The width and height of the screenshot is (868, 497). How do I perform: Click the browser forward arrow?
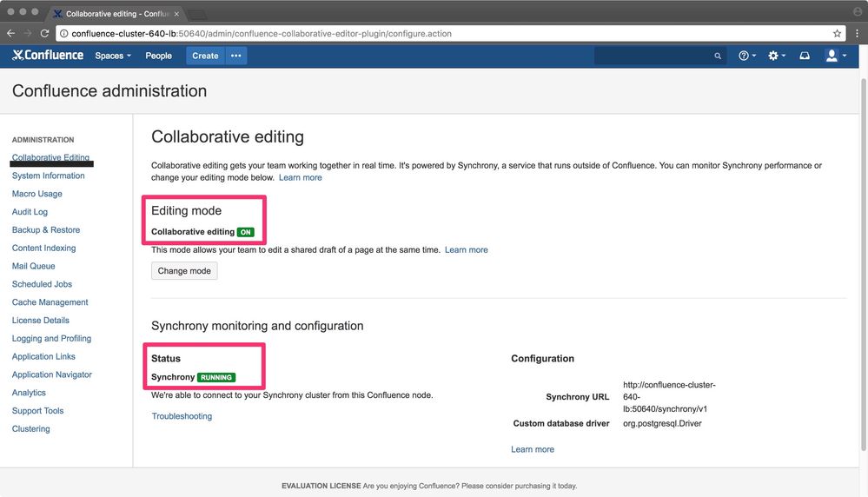point(28,33)
